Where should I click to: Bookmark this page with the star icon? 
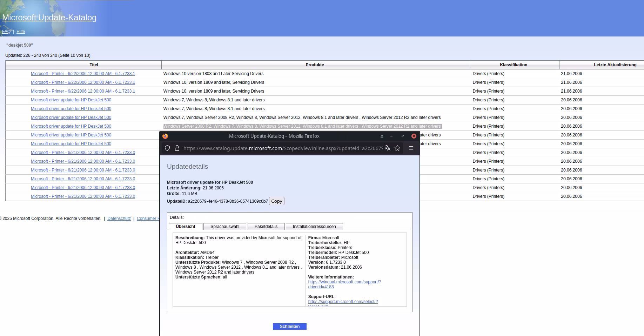coord(397,148)
